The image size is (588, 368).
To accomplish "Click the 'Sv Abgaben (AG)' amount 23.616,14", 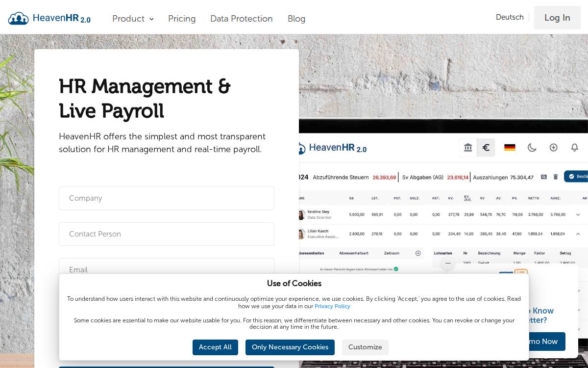I will pos(458,177).
